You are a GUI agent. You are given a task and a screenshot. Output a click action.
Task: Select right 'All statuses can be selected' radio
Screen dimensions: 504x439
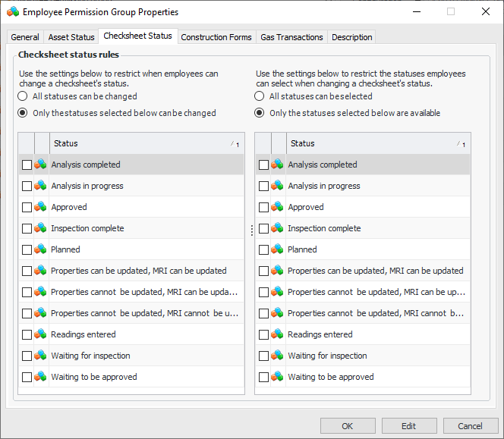(260, 96)
